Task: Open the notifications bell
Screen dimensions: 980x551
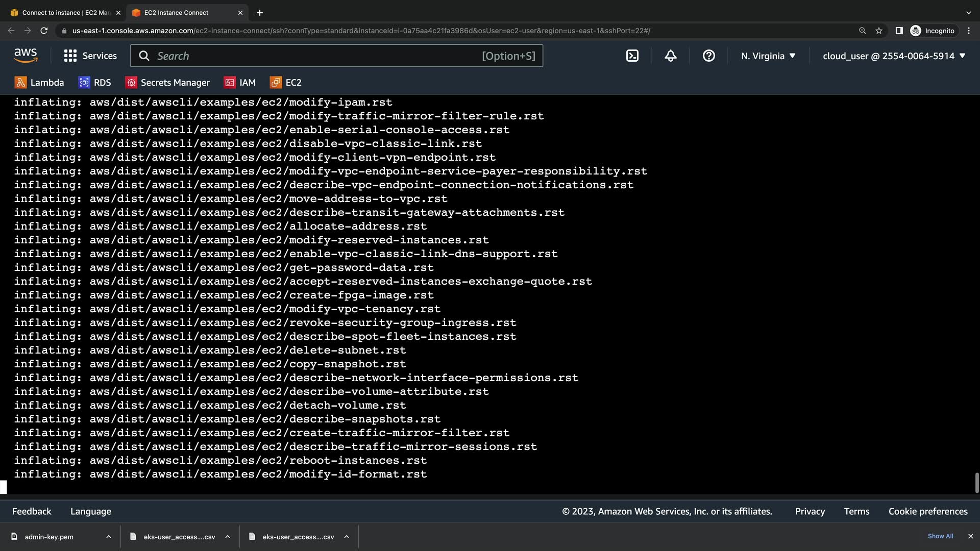Action: [670, 56]
